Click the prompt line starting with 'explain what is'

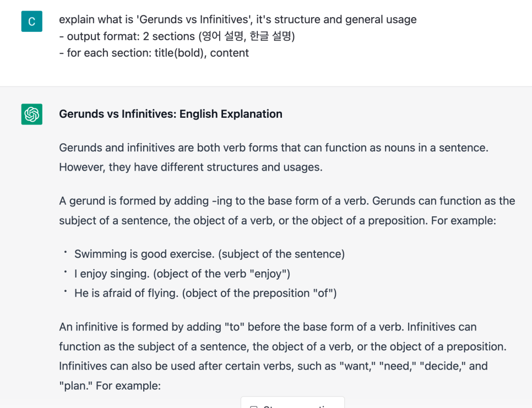click(x=237, y=19)
